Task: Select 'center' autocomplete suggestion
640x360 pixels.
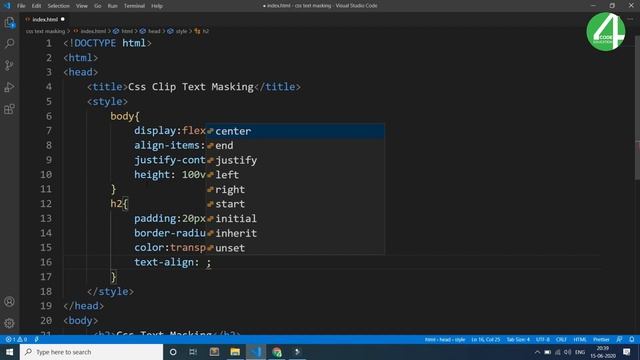Action: 295,131
